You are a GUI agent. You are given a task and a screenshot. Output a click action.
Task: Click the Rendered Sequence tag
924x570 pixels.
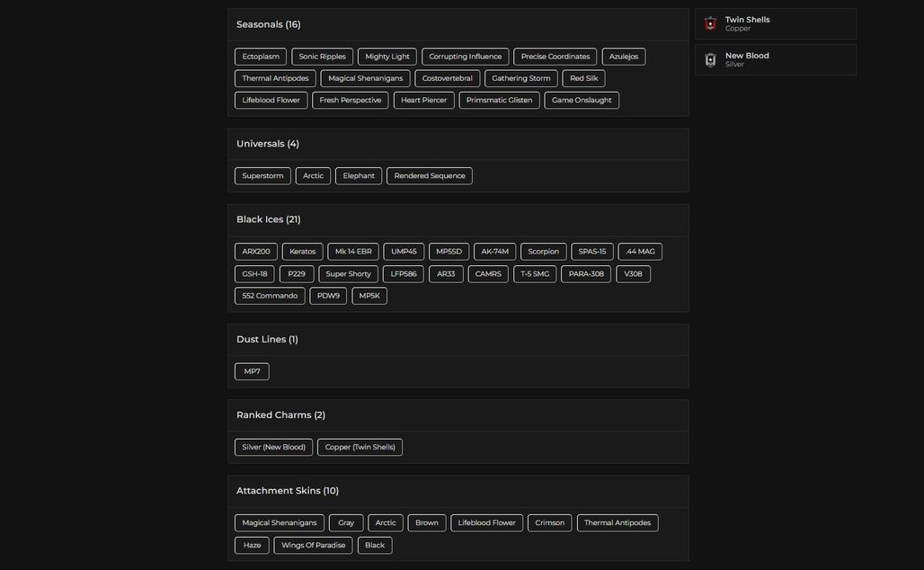click(430, 175)
